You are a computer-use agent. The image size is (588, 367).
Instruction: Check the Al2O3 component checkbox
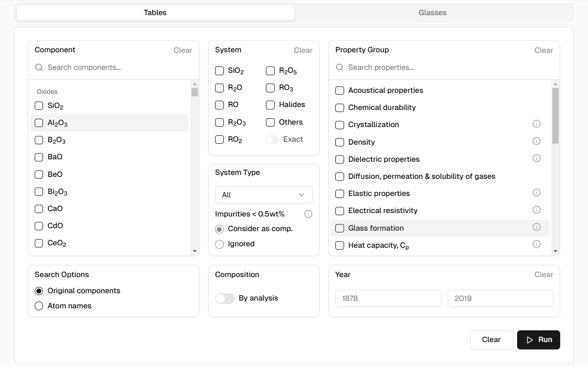[x=39, y=123]
